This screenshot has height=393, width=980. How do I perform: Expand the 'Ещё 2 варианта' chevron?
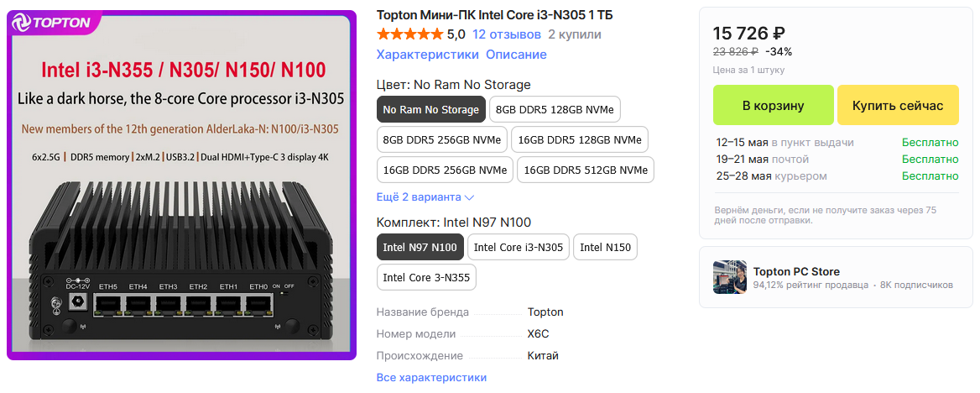tap(469, 197)
